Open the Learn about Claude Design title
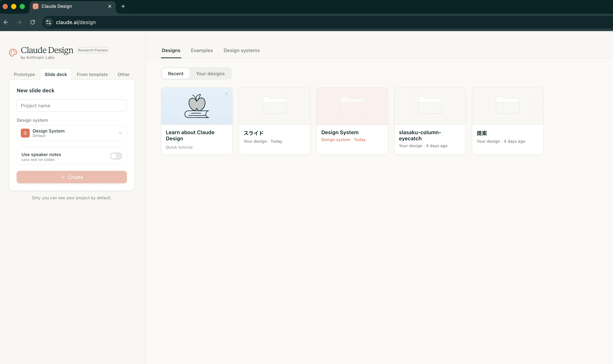Image resolution: width=613 pixels, height=364 pixels. 190,135
